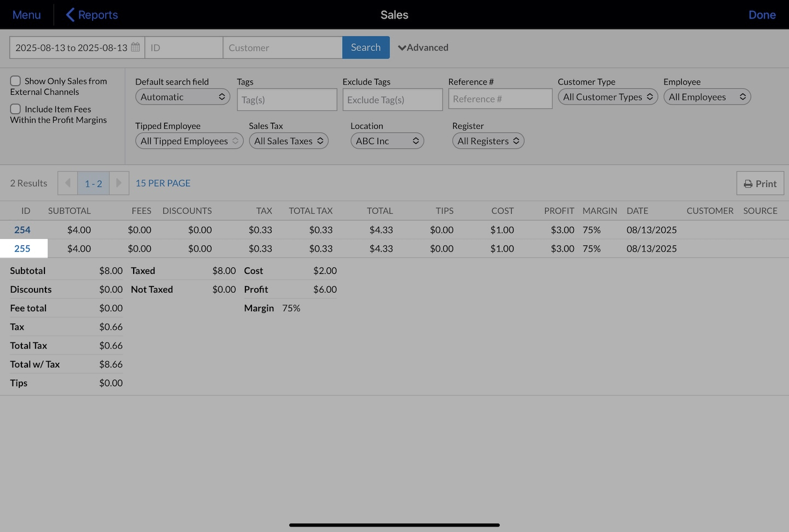The height and width of the screenshot is (532, 789).
Task: Collapse the Advanced search options
Action: 423,48
